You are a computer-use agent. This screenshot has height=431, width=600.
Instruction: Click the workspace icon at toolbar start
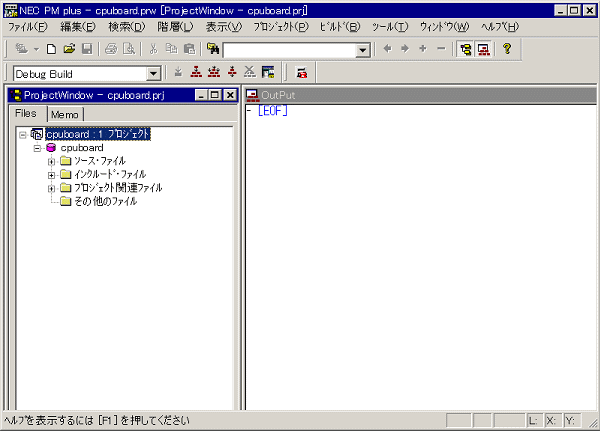pyautogui.click(x=21, y=49)
